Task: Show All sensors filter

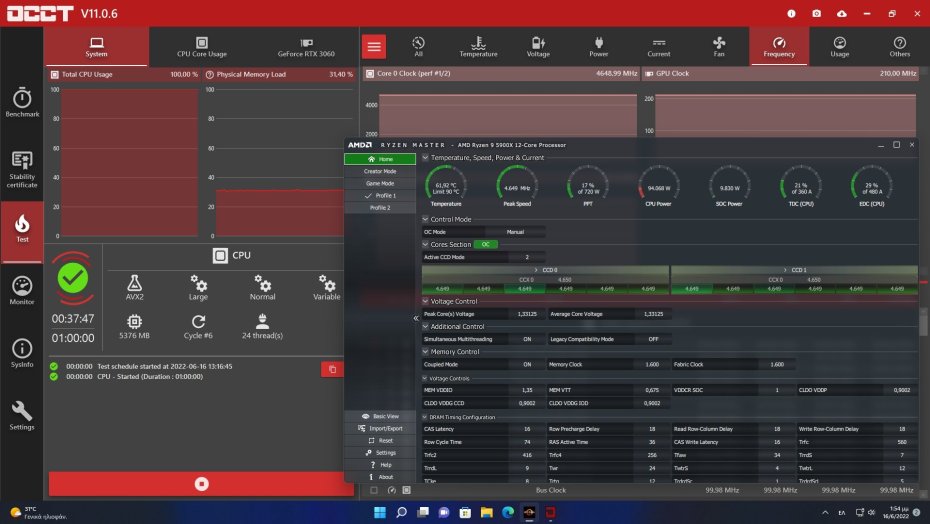Action: 418,47
